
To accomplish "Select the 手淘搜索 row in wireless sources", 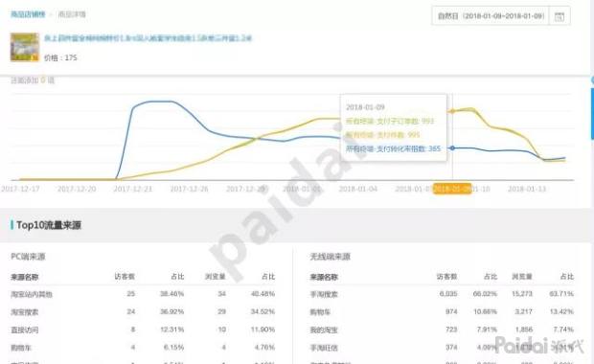I will pyautogui.click(x=442, y=294).
